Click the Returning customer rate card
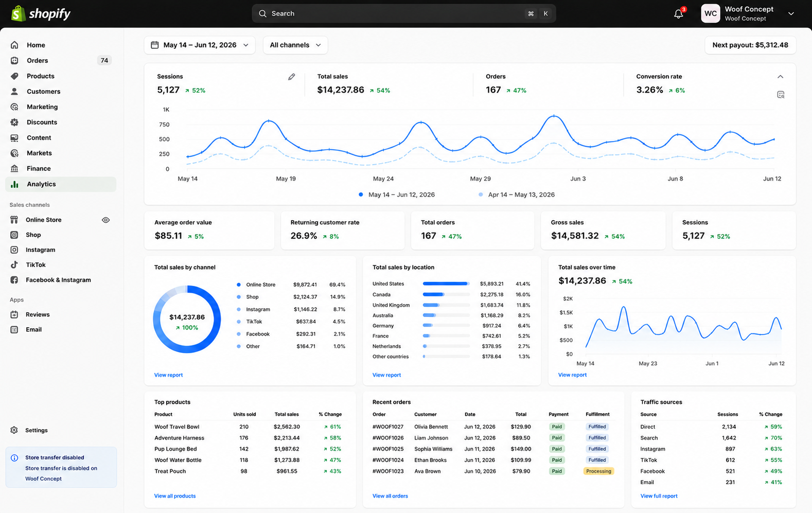This screenshot has height=513, width=812. (343, 230)
